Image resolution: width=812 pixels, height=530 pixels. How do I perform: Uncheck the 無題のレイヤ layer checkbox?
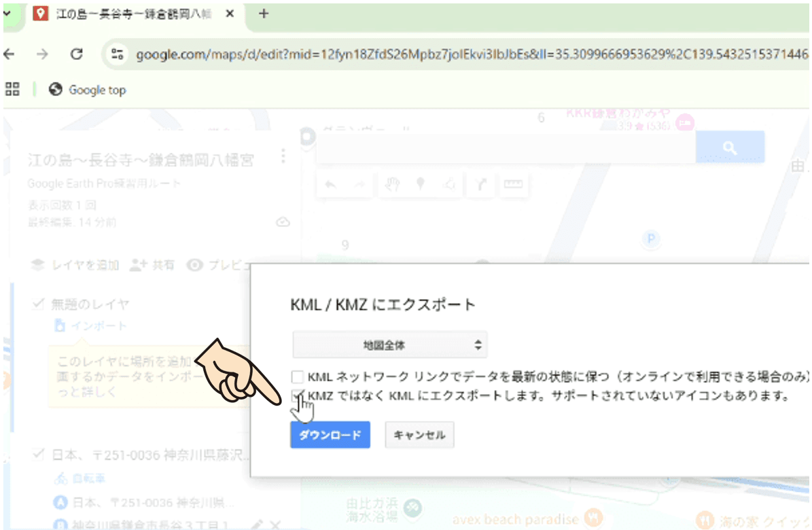[x=39, y=304]
